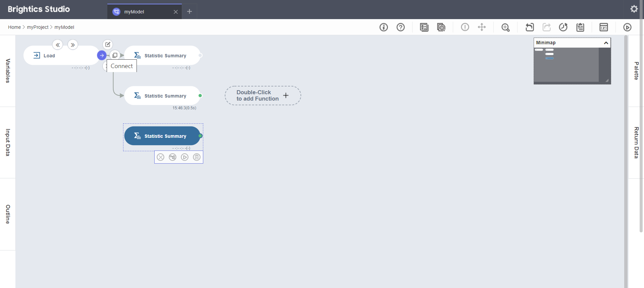Collapse the Minimap panel

pos(606,43)
